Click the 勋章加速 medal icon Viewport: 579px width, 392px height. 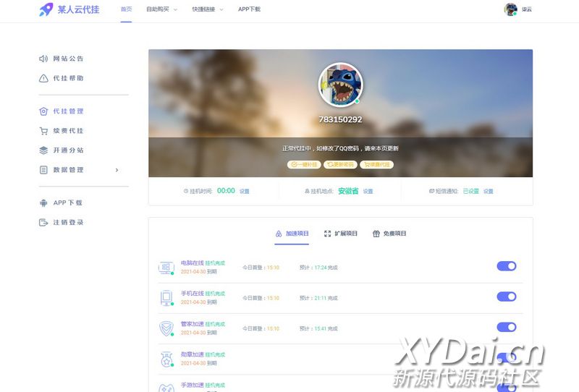pos(166,359)
